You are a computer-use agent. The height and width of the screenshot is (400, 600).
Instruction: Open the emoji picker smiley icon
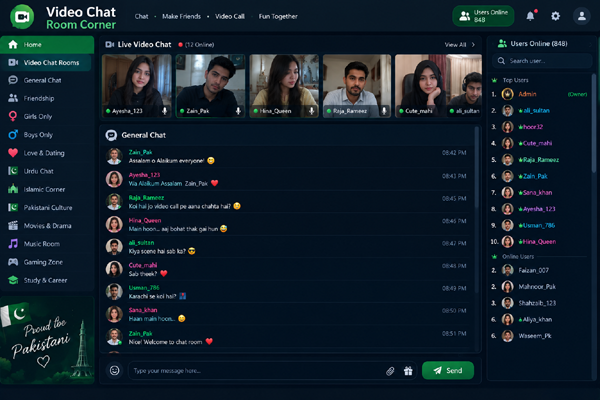pyautogui.click(x=114, y=371)
